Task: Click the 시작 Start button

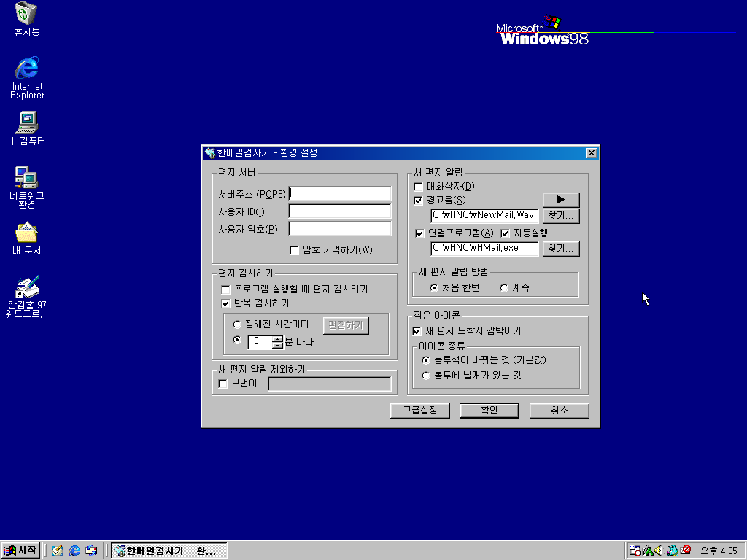Action: coord(20,551)
